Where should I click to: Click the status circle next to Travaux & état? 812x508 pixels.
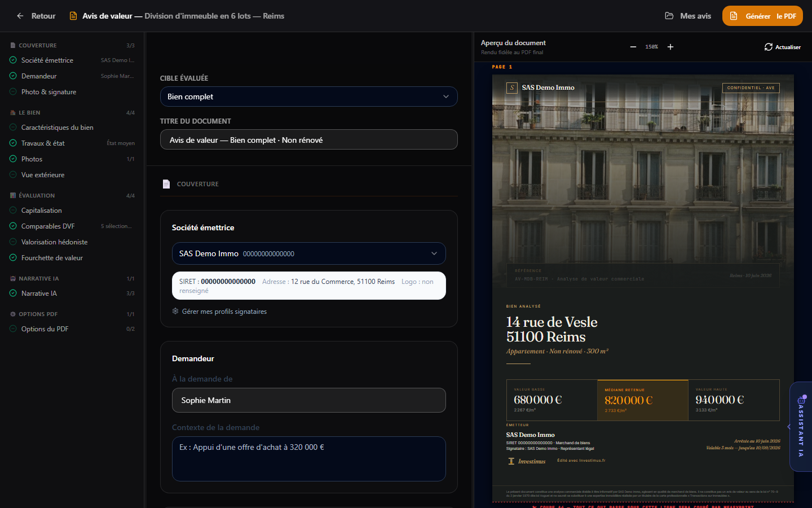[13, 143]
